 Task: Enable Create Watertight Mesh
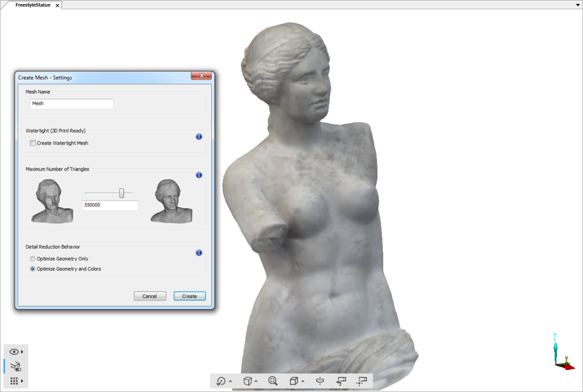(x=32, y=143)
